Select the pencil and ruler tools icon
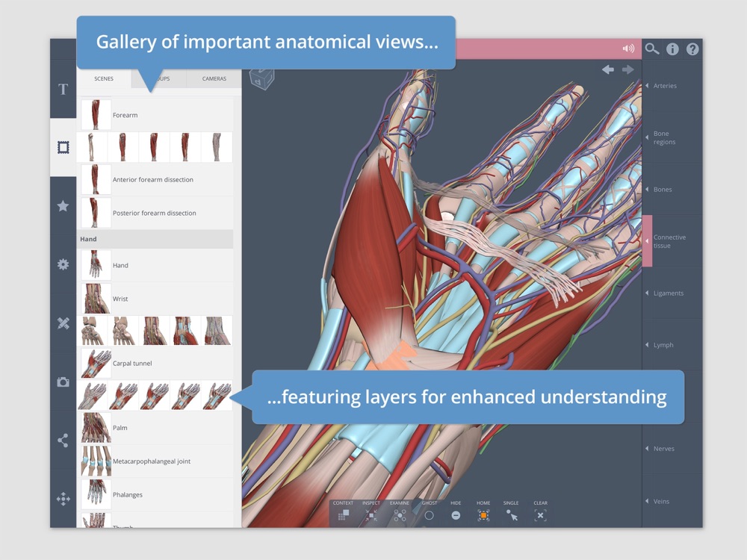Image resolution: width=747 pixels, height=560 pixels. [x=63, y=323]
